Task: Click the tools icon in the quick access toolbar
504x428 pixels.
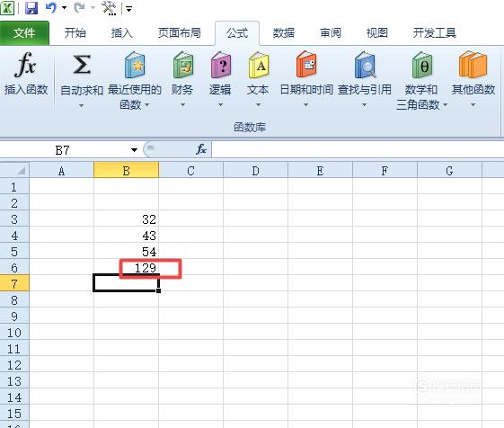Action: pos(109,8)
